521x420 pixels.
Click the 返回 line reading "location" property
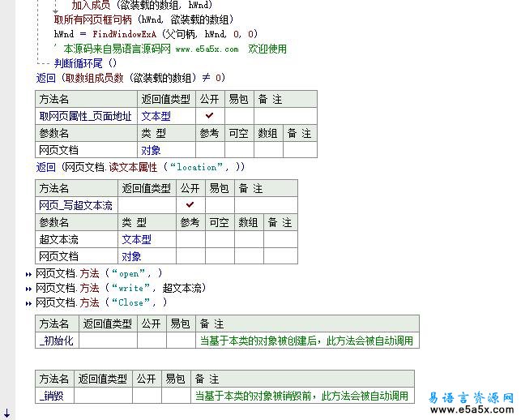(140, 167)
